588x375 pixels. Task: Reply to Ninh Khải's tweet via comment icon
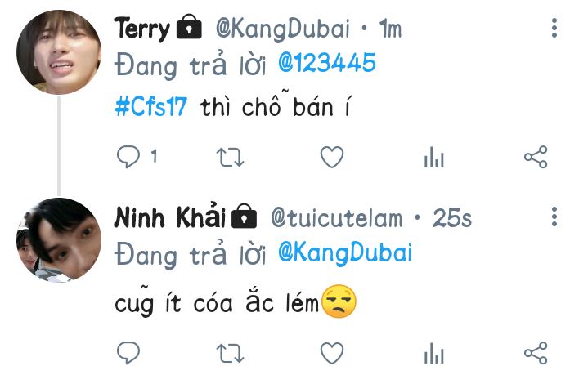(x=128, y=352)
